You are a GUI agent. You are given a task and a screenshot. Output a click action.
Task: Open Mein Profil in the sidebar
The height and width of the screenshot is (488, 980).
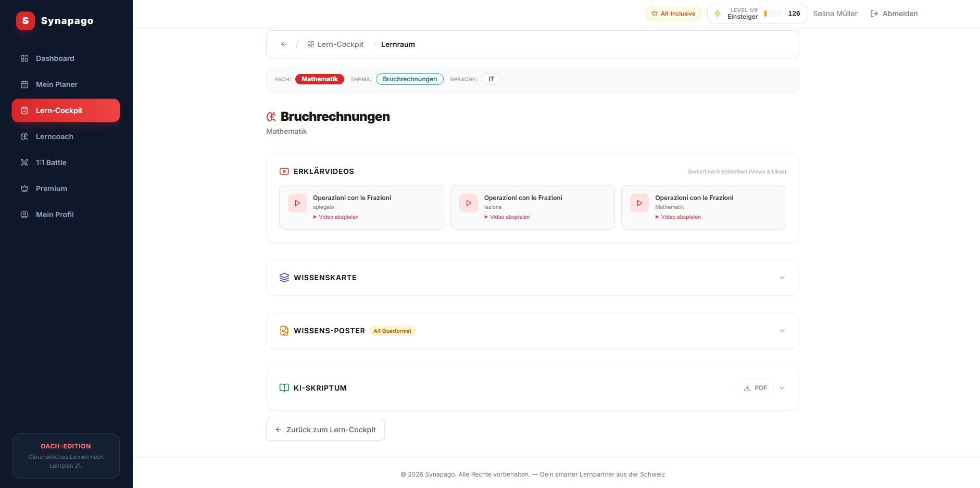[x=66, y=215]
